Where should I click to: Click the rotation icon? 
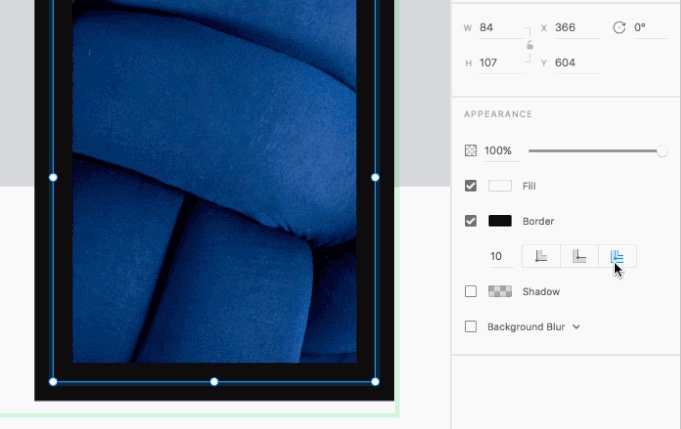tap(619, 27)
